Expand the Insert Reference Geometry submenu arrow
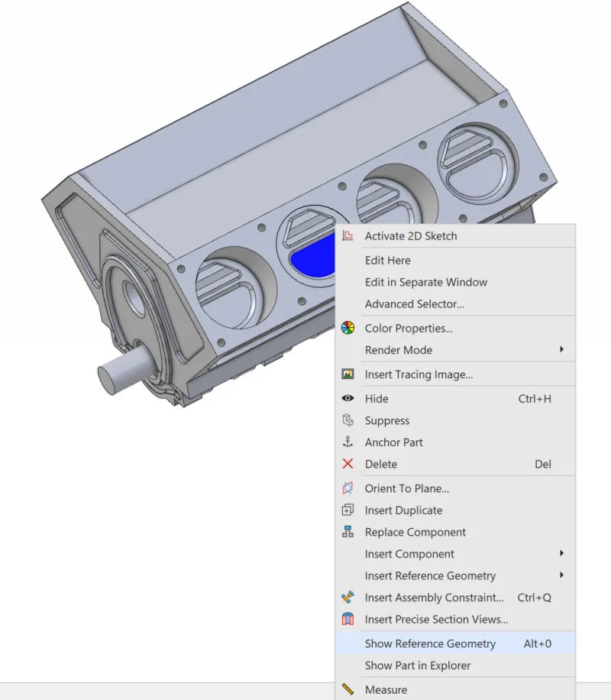Viewport: 611px width, 700px height. pyautogui.click(x=561, y=575)
